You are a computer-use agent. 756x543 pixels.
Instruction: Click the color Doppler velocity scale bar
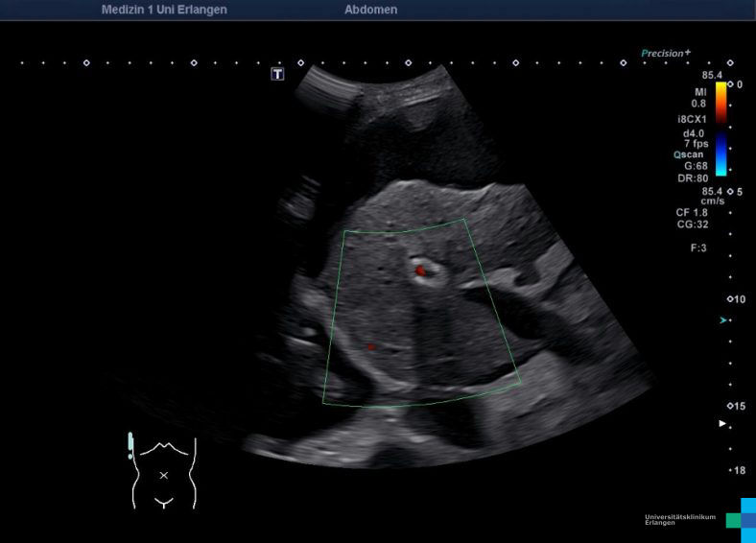721,129
